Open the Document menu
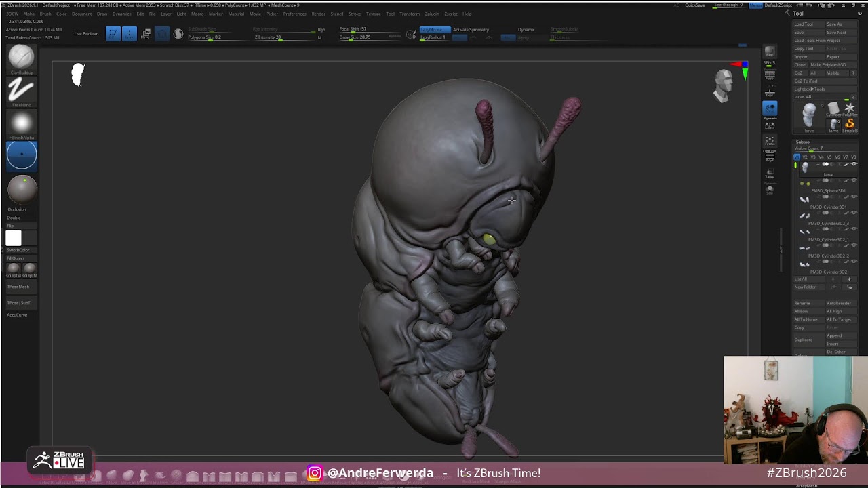Image resolution: width=868 pixels, height=488 pixels. point(81,14)
